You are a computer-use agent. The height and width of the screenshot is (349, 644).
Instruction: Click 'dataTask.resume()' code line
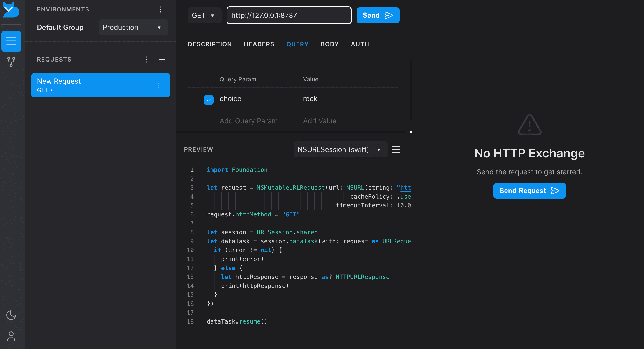237,321
